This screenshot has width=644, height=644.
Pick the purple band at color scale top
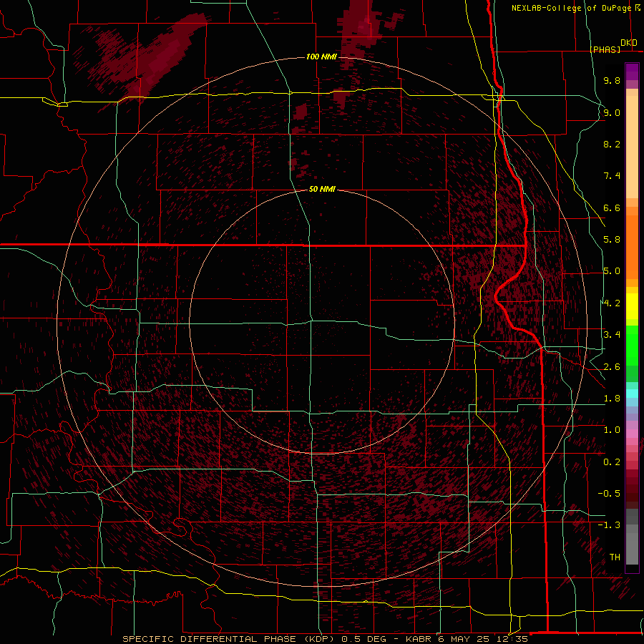tap(632, 72)
